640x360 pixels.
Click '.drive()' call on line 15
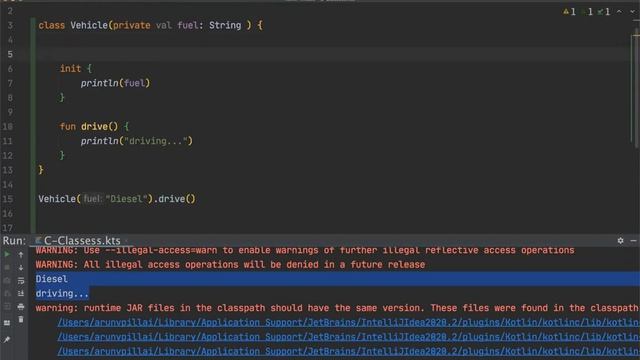pos(174,199)
